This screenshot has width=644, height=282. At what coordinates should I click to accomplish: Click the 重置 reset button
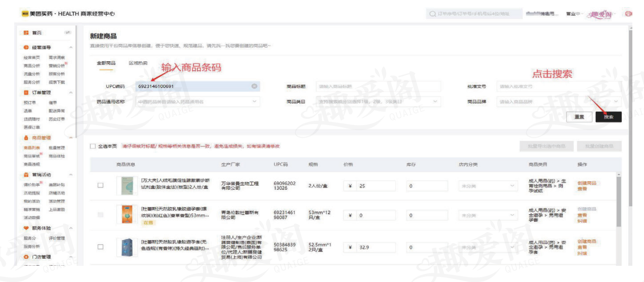[579, 117]
